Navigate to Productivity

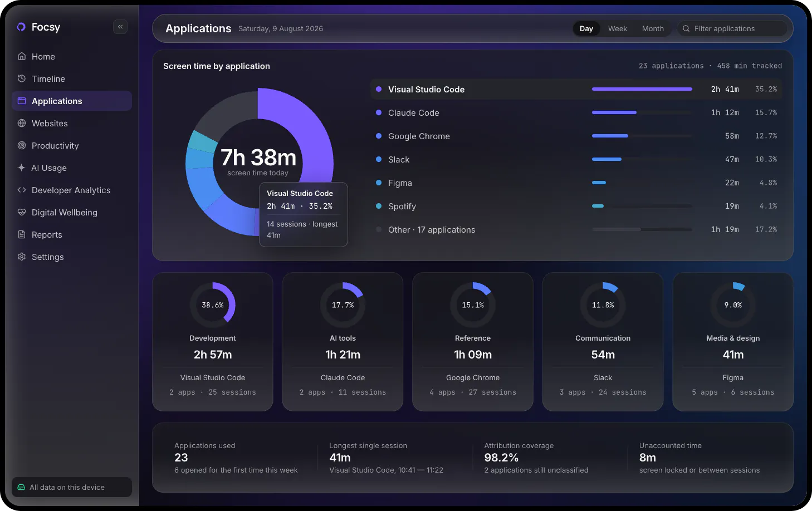(72, 145)
